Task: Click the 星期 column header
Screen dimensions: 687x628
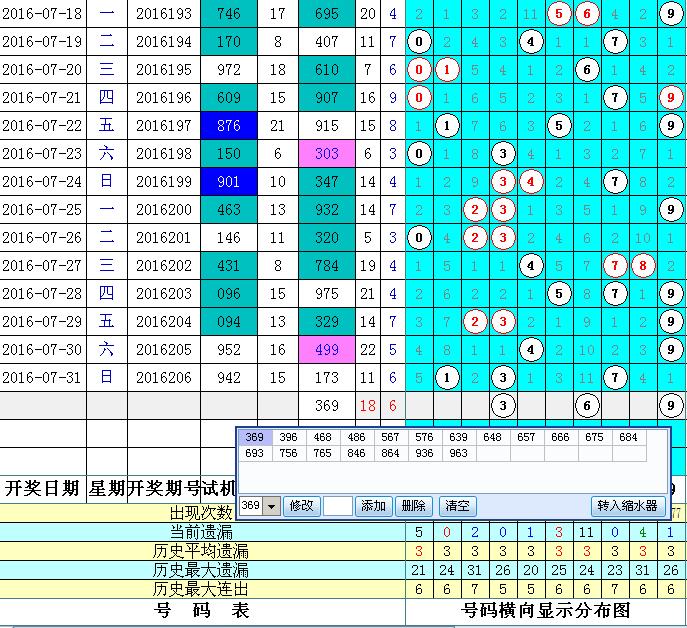Action: click(106, 488)
